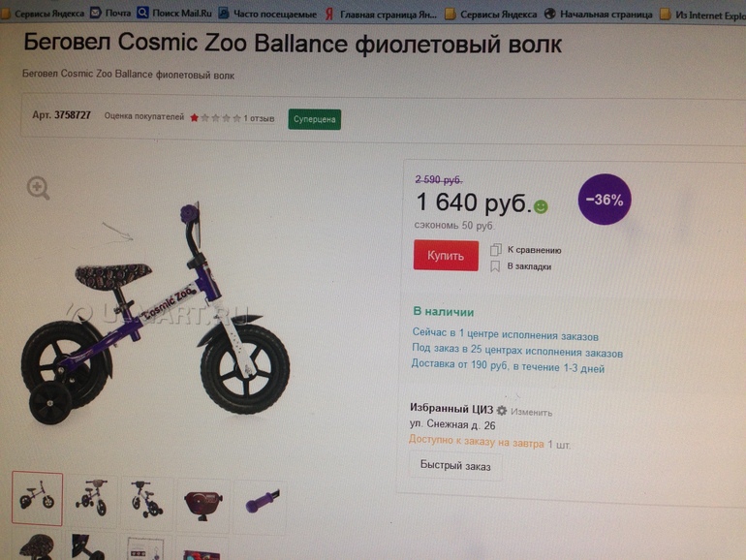Click the green Суперцена badge

(315, 119)
